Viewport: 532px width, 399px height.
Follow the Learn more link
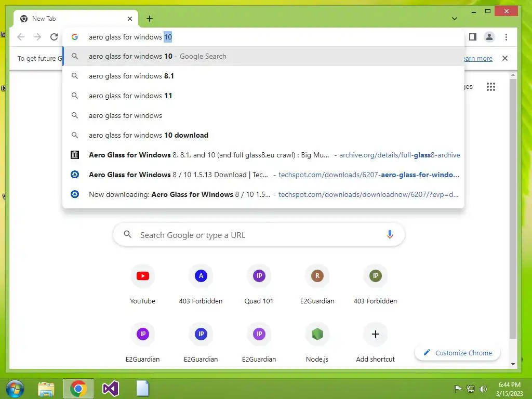(x=478, y=58)
